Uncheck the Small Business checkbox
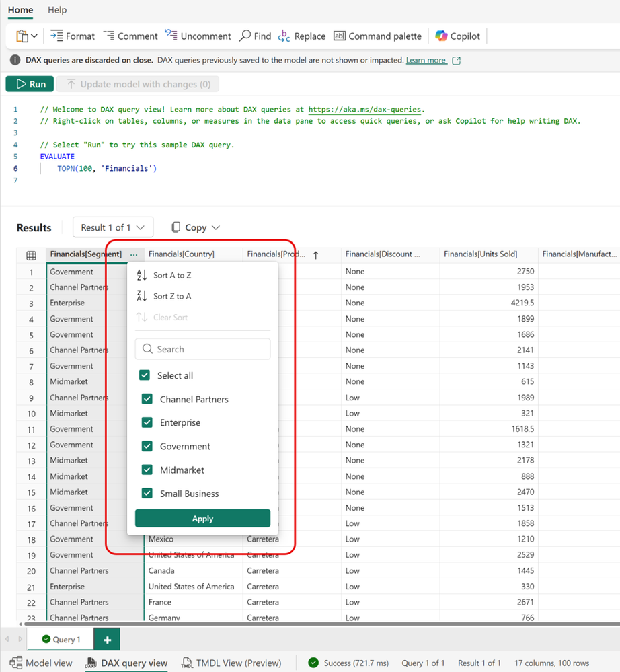This screenshot has height=672, width=620. click(x=147, y=493)
